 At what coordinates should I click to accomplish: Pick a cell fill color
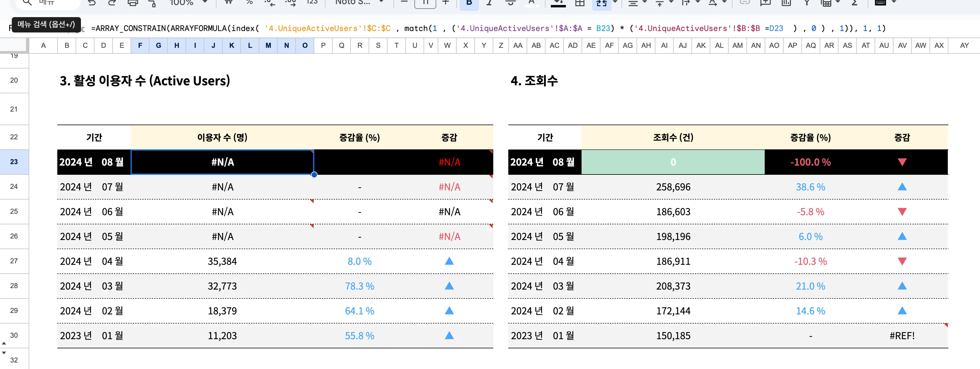coord(558,3)
